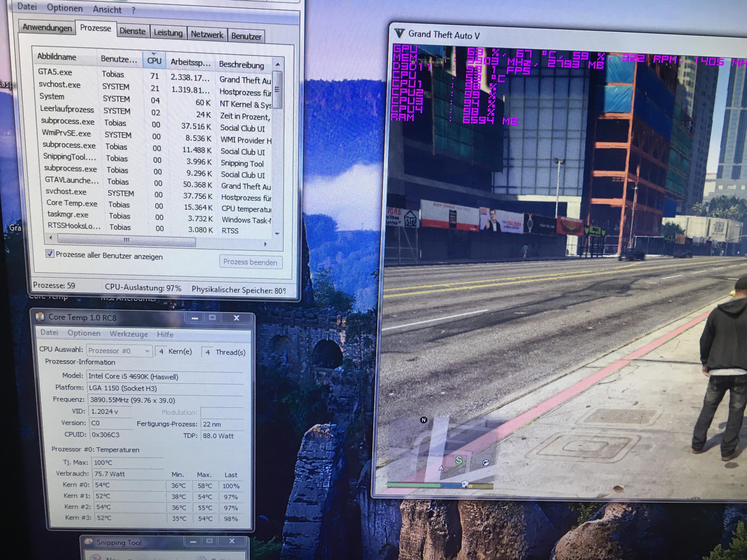Close the Core Temp window
This screenshot has width=747, height=560.
236,318
